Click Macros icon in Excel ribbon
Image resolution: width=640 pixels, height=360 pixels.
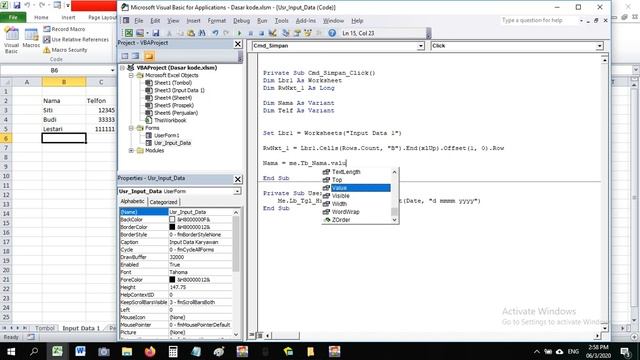point(31,39)
